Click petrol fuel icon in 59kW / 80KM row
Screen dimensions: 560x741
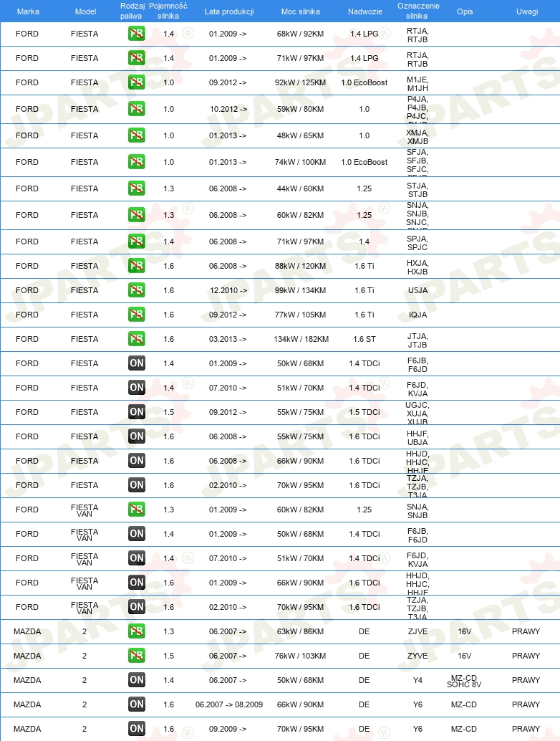coord(137,109)
